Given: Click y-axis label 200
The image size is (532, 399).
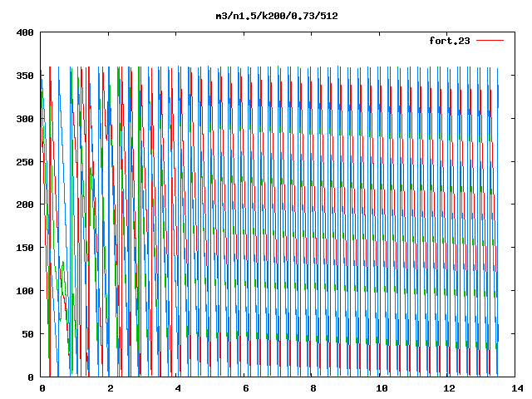Looking at the screenshot, I should click(25, 204).
